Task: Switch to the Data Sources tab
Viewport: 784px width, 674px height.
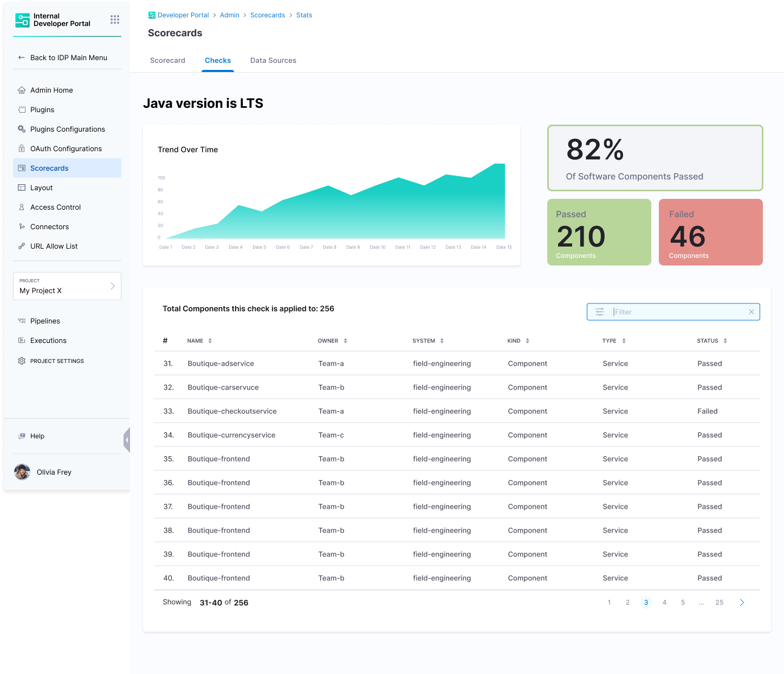Action: (273, 61)
